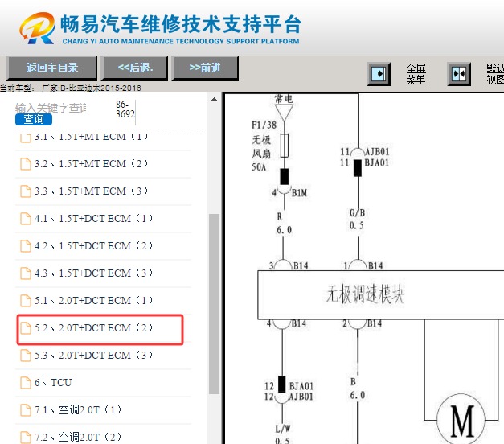Viewport: 504px width, 444px height.
Task: Go forward with the >>前进 button
Action: point(205,68)
